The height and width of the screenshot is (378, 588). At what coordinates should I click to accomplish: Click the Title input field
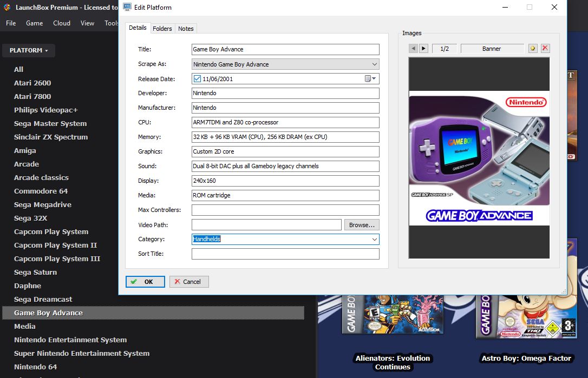pyautogui.click(x=285, y=49)
